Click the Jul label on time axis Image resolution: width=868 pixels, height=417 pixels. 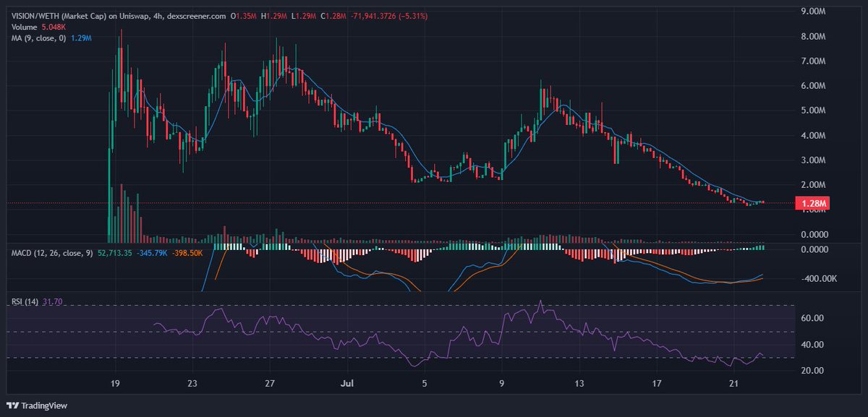pyautogui.click(x=346, y=384)
